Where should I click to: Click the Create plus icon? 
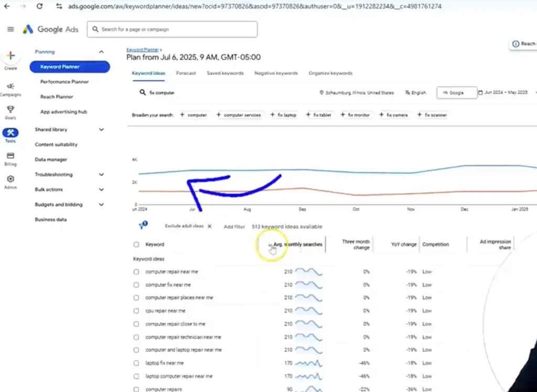(x=10, y=57)
